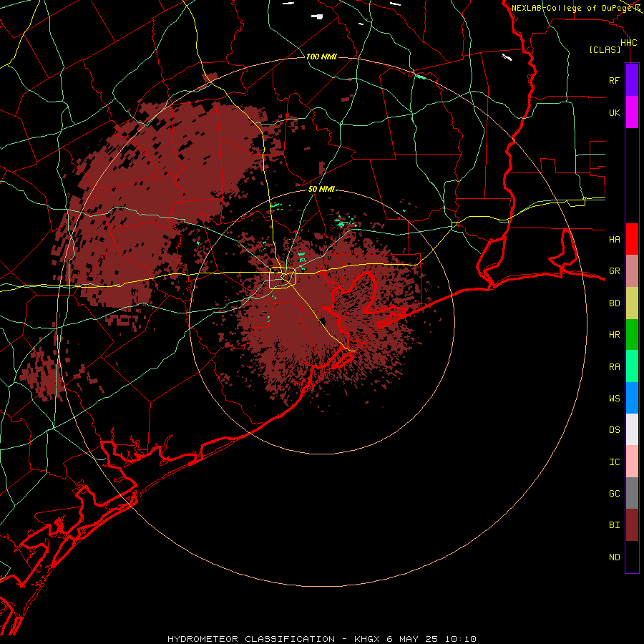644x644 pixels.
Task: Click the ND black legend swatch
Action: (x=632, y=557)
